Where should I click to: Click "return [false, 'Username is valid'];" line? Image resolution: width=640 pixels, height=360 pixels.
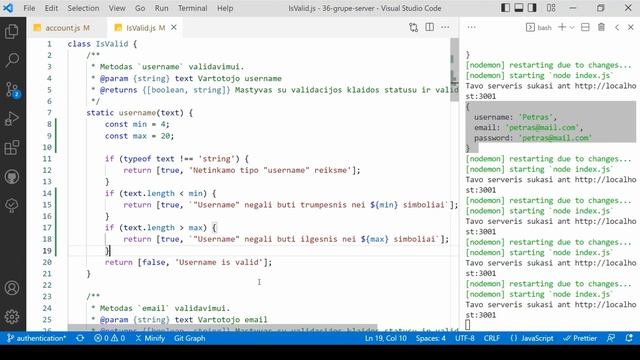188,262
